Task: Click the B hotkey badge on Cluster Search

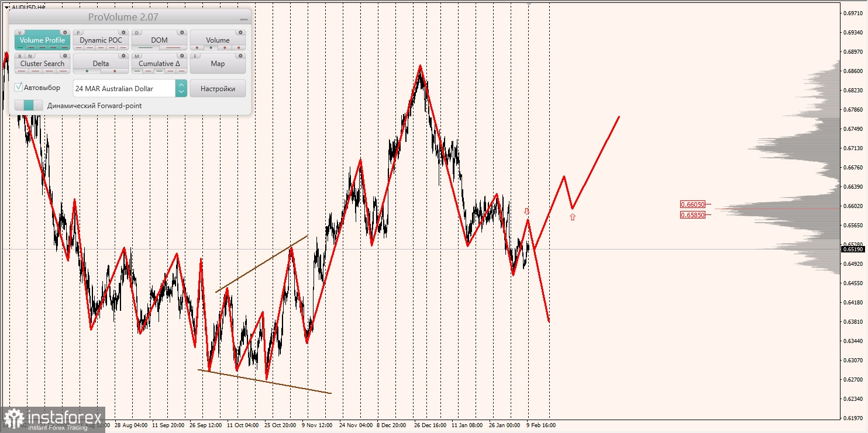Action: pos(20,56)
